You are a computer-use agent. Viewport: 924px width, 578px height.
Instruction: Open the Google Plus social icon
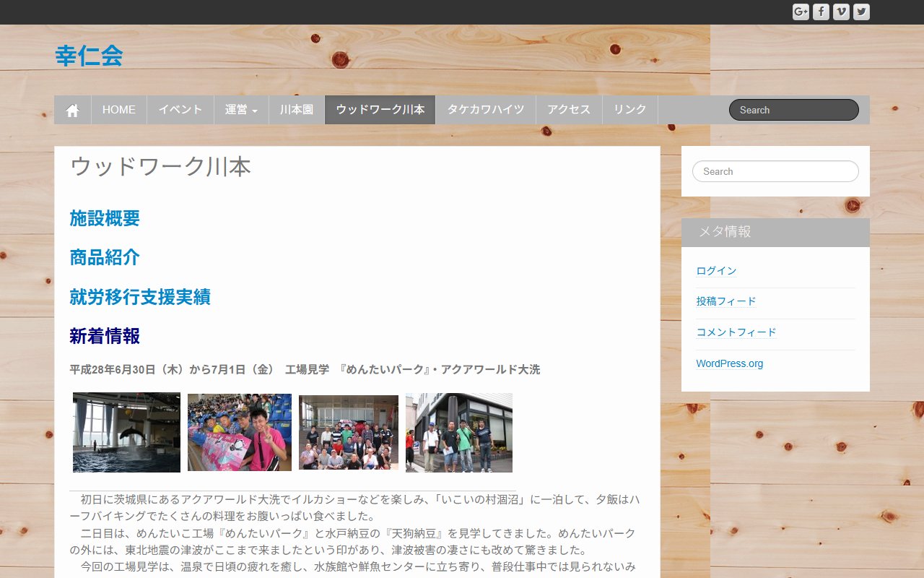(801, 12)
